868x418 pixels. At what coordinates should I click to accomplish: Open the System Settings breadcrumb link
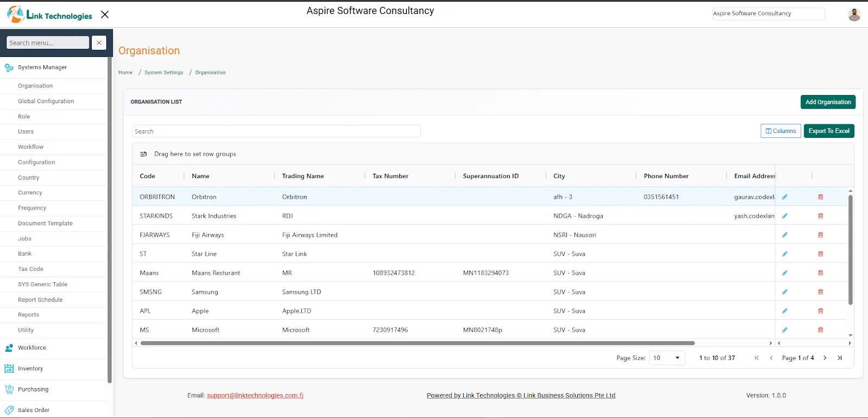(164, 72)
